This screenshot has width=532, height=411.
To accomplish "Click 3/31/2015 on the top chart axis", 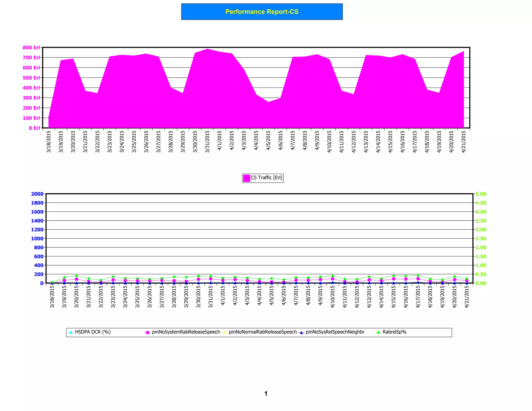I will point(207,142).
